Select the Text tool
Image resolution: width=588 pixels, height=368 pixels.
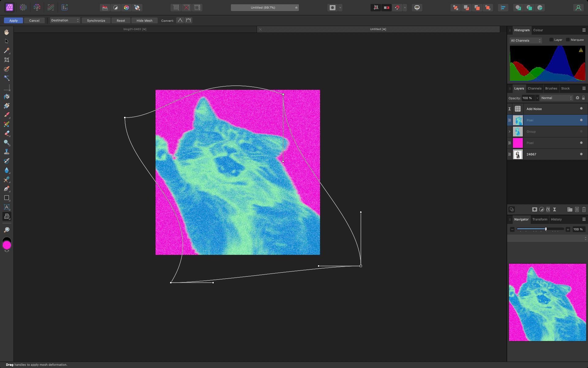6,207
